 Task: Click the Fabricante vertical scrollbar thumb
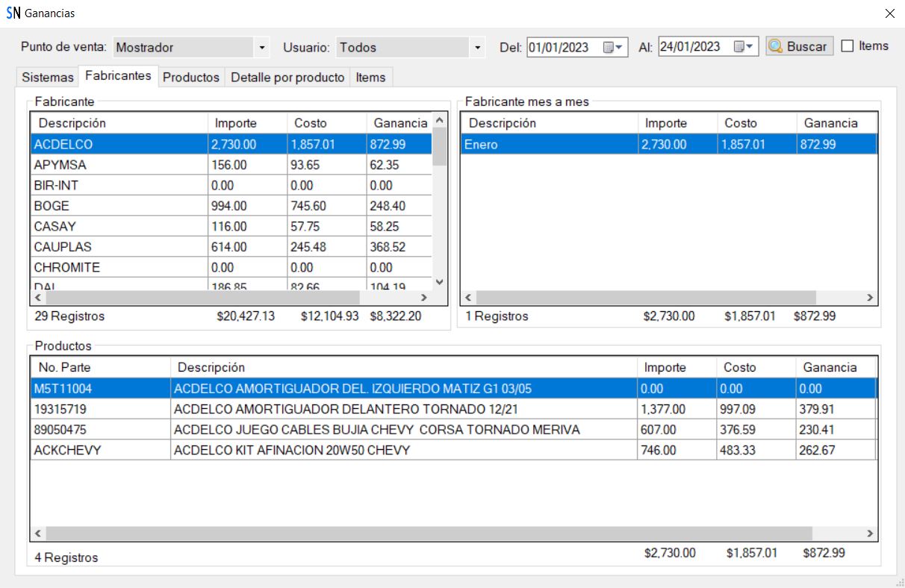click(439, 146)
